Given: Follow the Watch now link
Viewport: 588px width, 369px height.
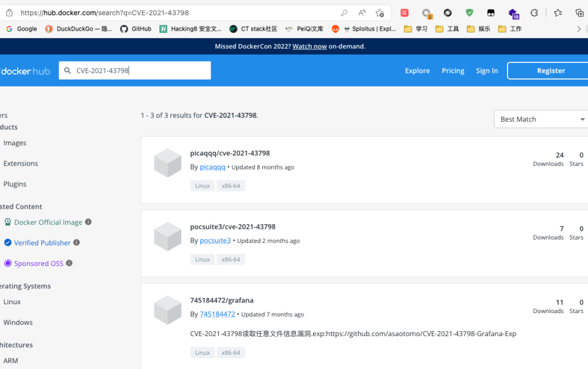Looking at the screenshot, I should pyautogui.click(x=309, y=46).
